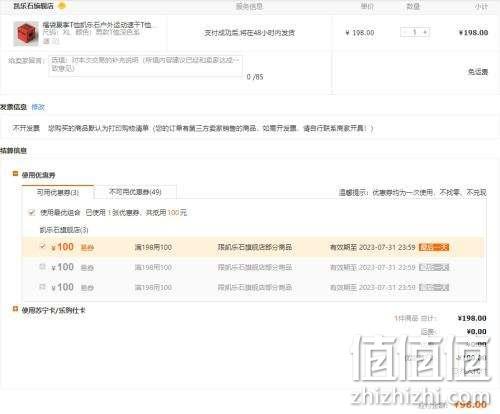Switch to the 可用优惠券(3) tab
The height and width of the screenshot is (414, 500).
58,192
